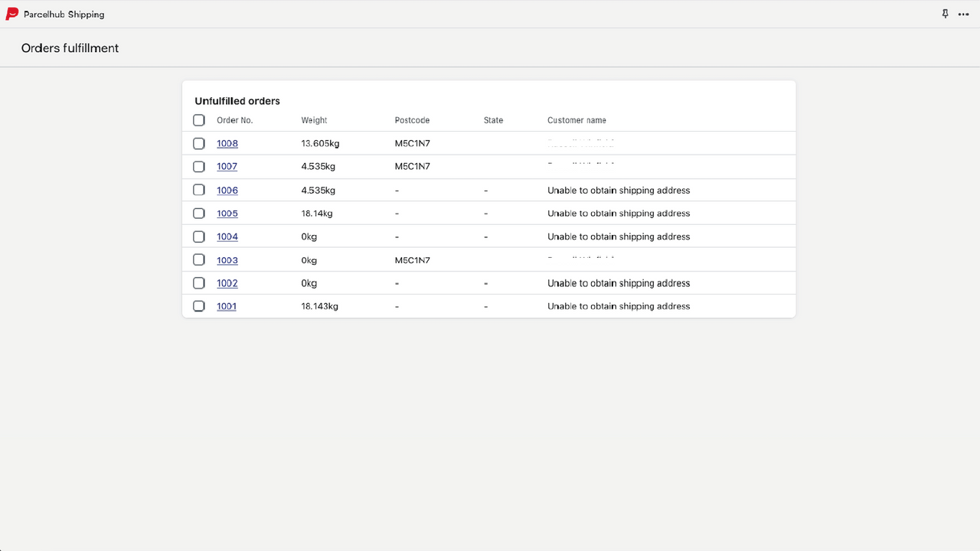980x551 pixels.
Task: Click the Order No. column header
Action: coord(235,120)
